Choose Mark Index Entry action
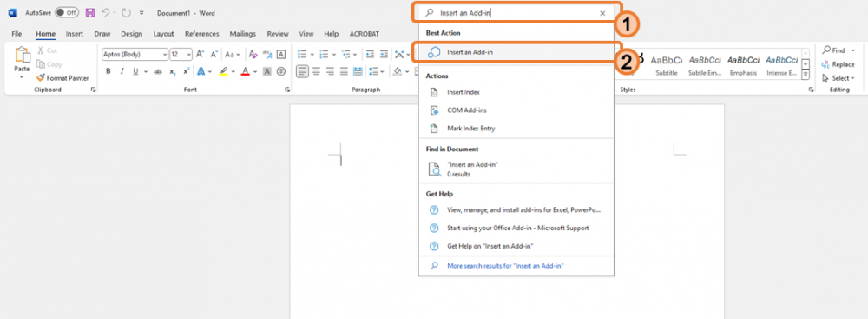This screenshot has width=868, height=319. pos(516,128)
